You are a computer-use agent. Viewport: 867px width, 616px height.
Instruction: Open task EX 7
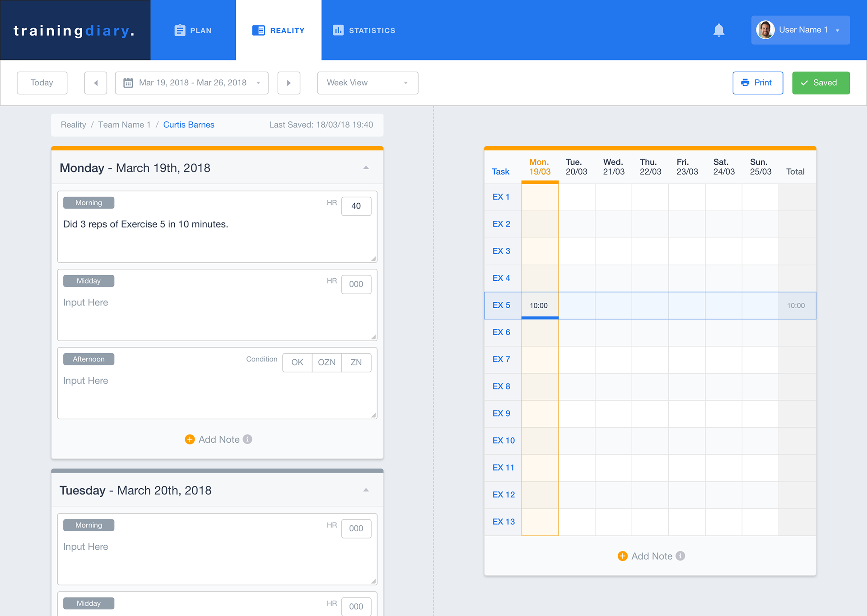[501, 359]
